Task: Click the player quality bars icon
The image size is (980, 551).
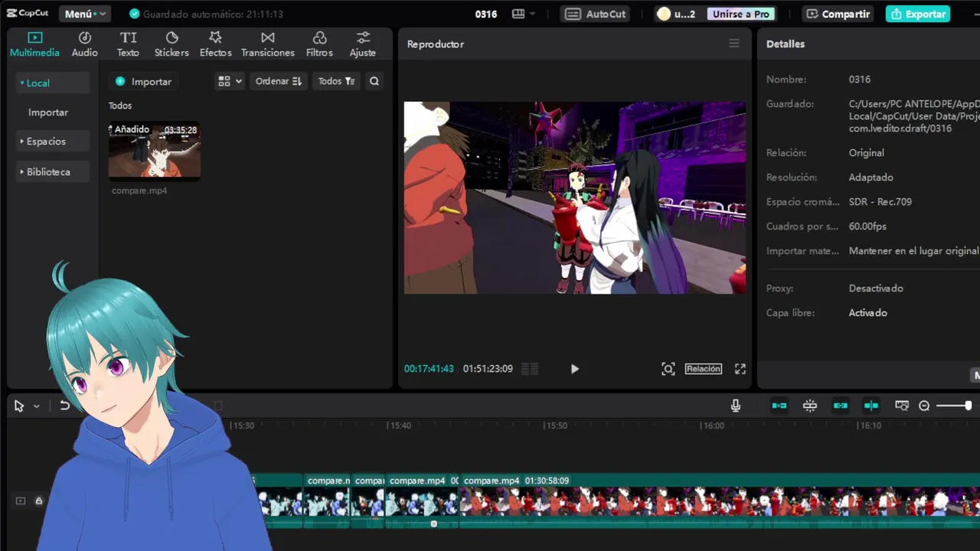Action: (x=530, y=369)
